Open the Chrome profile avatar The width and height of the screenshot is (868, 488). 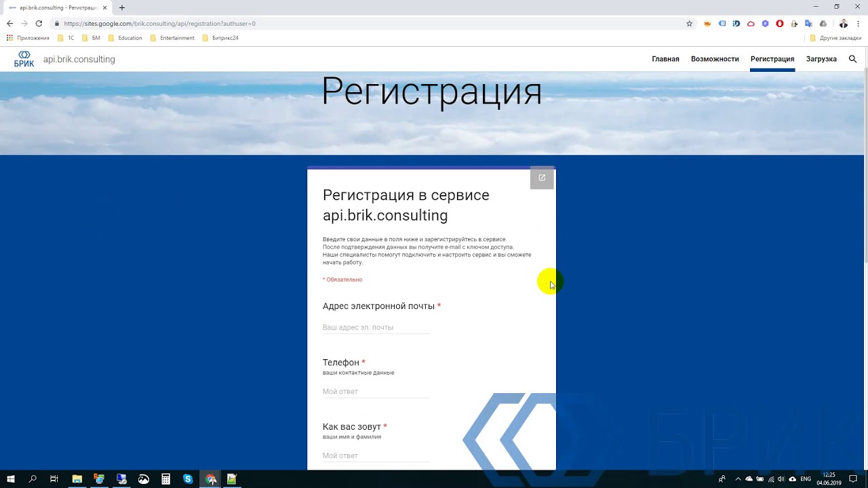click(x=844, y=24)
